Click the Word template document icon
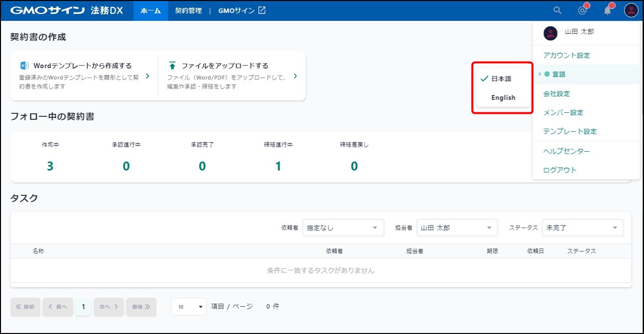This screenshot has height=334, width=644. [x=24, y=66]
